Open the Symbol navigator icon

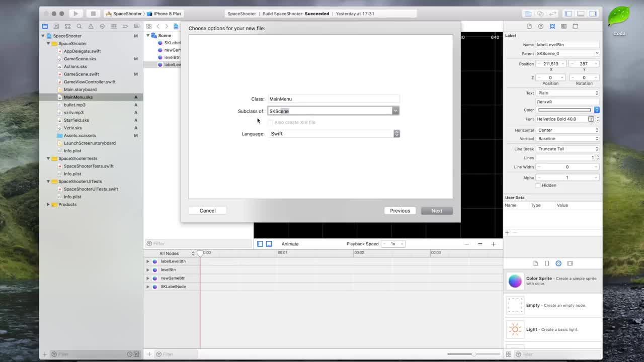pos(68,26)
